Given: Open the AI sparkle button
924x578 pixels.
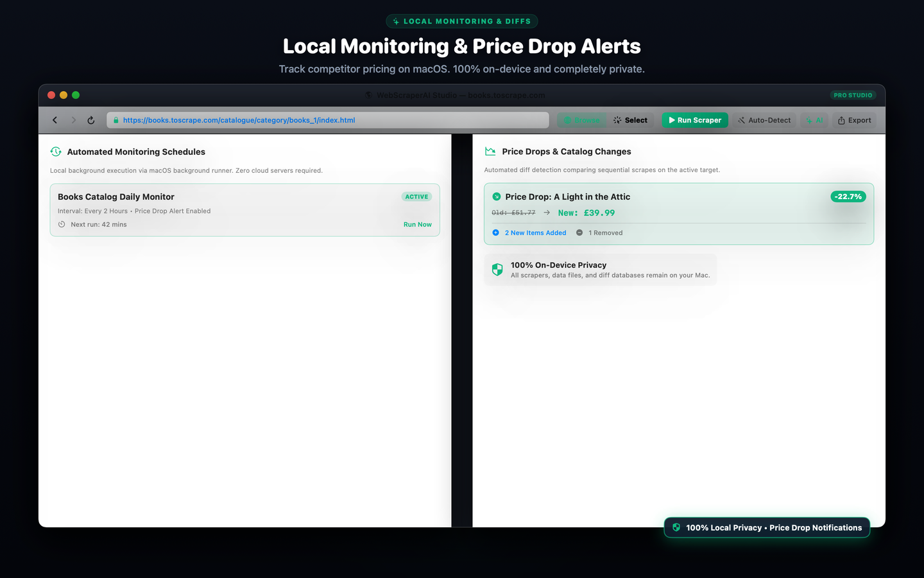Looking at the screenshot, I should click(814, 120).
